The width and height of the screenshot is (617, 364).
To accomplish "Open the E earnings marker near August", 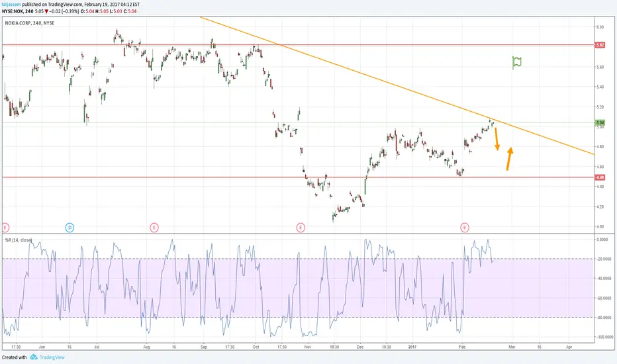I will coord(154,228).
